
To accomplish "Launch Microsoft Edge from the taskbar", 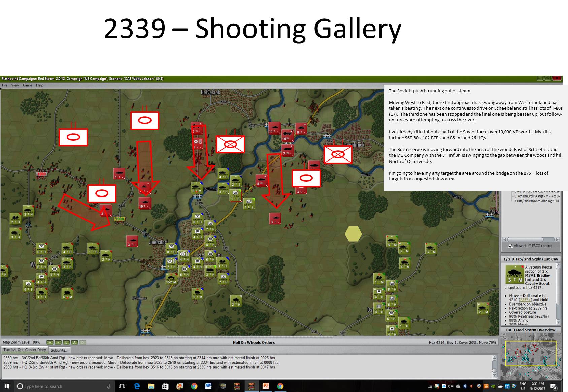I will pyautogui.click(x=137, y=386).
